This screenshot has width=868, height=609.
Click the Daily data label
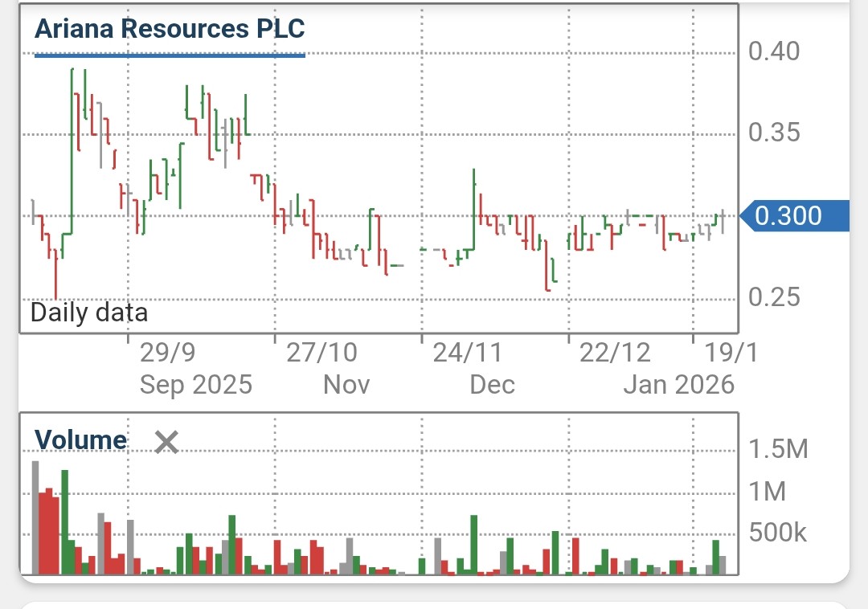87,313
